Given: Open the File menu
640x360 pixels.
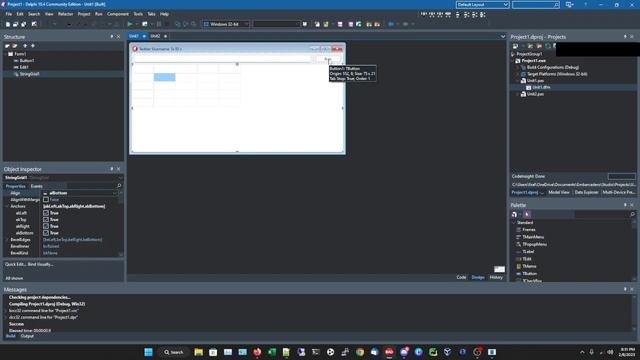Looking at the screenshot, I should 9,14.
